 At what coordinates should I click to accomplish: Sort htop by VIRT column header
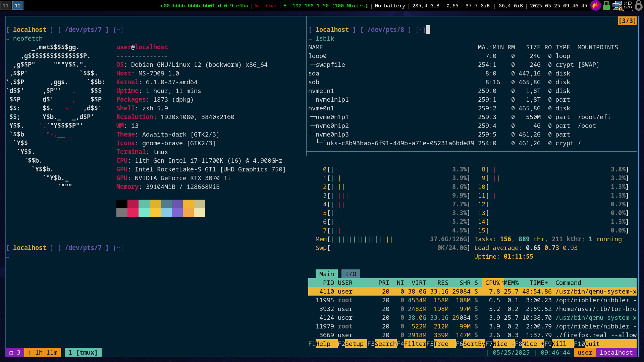coord(419,282)
